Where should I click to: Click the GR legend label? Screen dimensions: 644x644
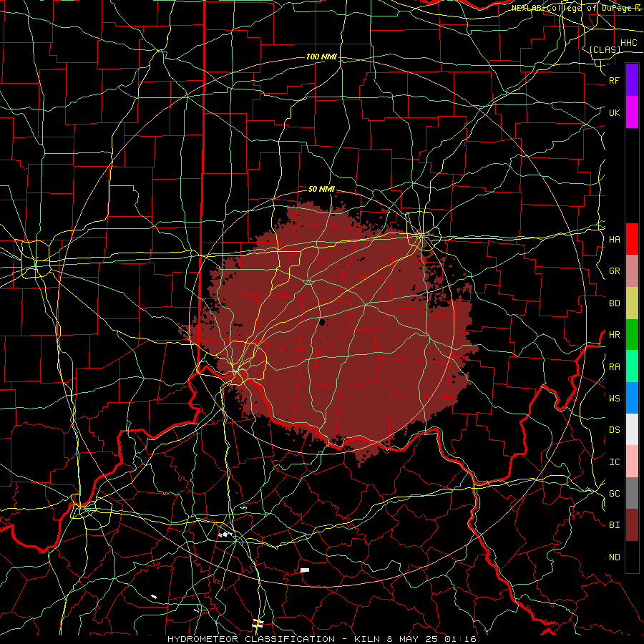click(x=614, y=271)
